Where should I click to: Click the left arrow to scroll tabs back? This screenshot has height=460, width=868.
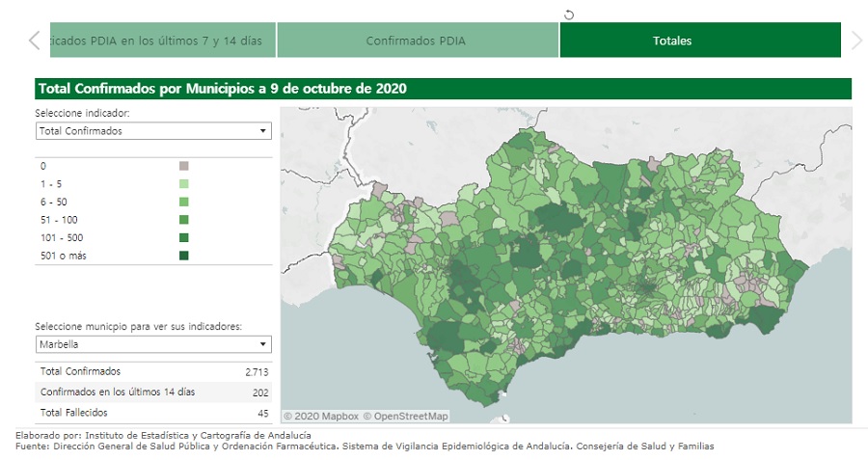click(35, 41)
